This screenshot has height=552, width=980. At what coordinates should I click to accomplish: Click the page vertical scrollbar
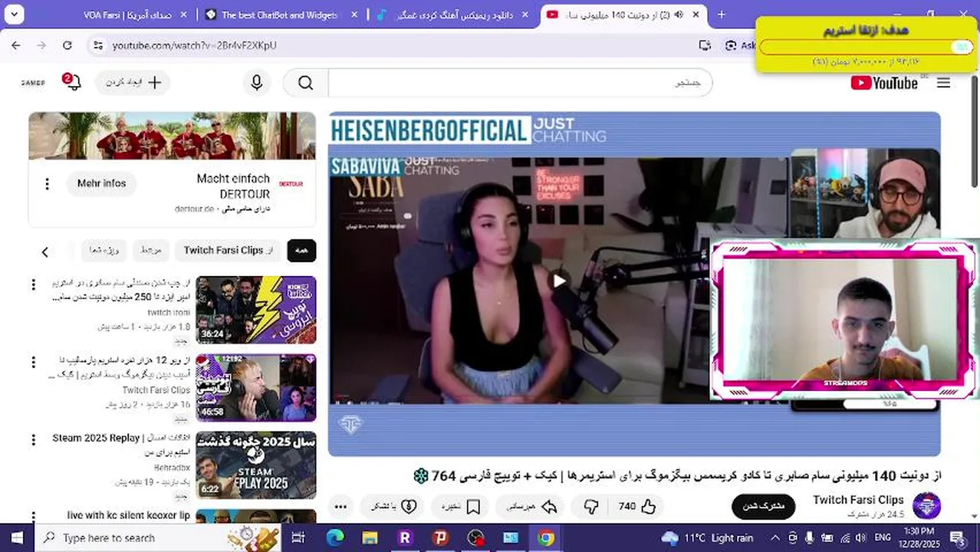click(x=975, y=130)
